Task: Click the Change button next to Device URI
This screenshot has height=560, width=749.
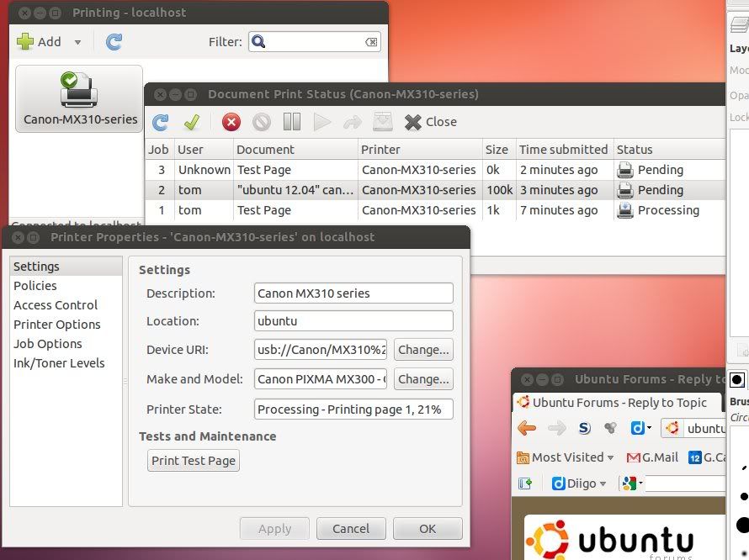Action: tap(423, 350)
